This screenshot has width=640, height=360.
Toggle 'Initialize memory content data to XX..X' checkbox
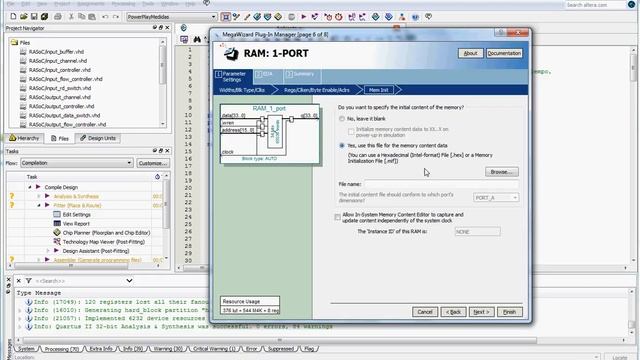[x=351, y=131]
